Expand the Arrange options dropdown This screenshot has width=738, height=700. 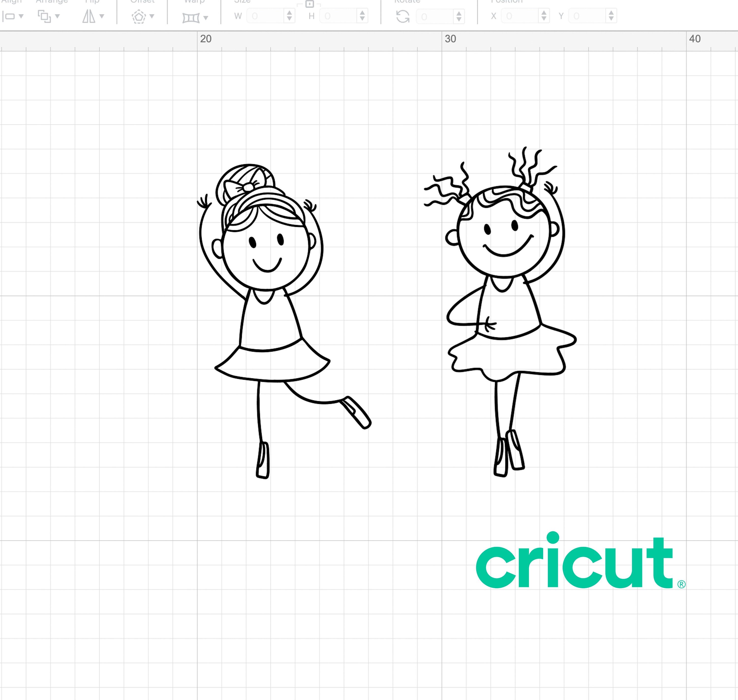tap(57, 16)
